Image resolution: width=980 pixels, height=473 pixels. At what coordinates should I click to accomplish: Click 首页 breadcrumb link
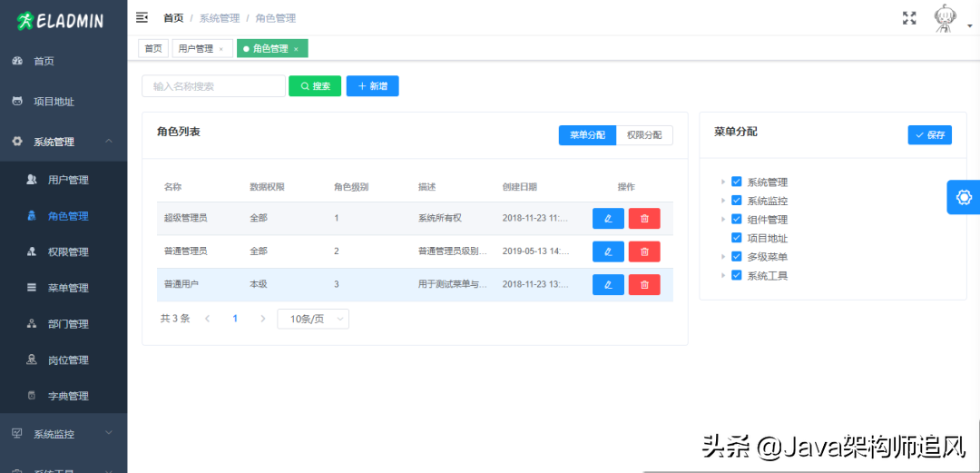click(173, 18)
